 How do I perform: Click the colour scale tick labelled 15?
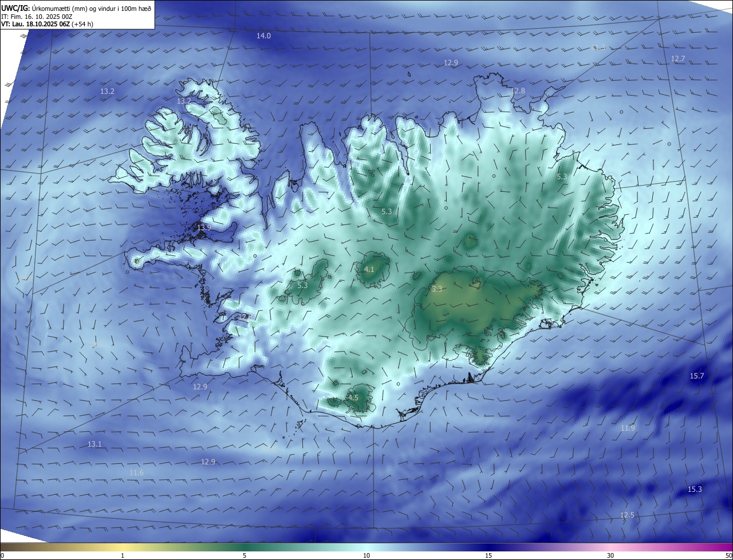(x=488, y=555)
